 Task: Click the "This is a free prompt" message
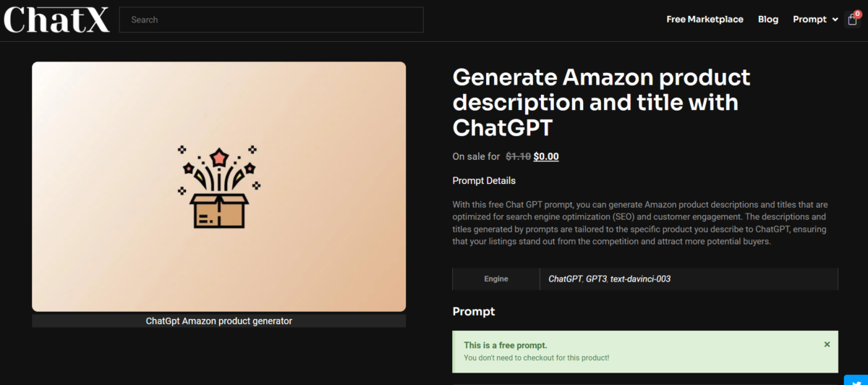coord(506,345)
